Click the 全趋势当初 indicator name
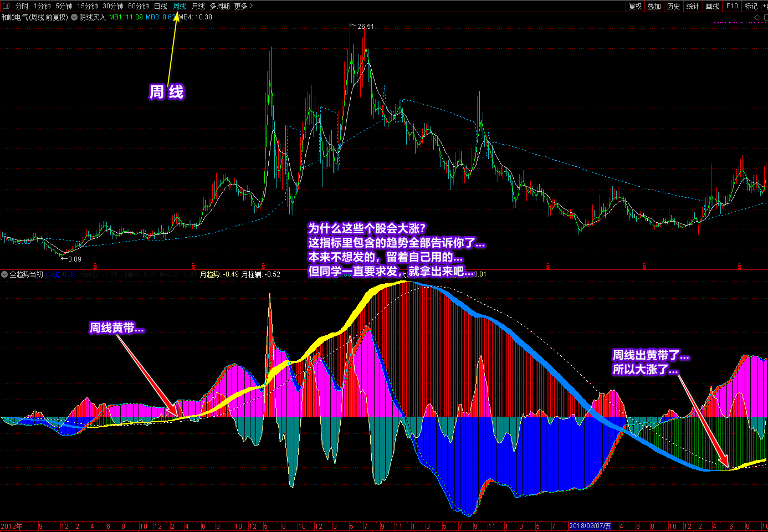Viewport: 768px width, 532px height. pyautogui.click(x=26, y=274)
